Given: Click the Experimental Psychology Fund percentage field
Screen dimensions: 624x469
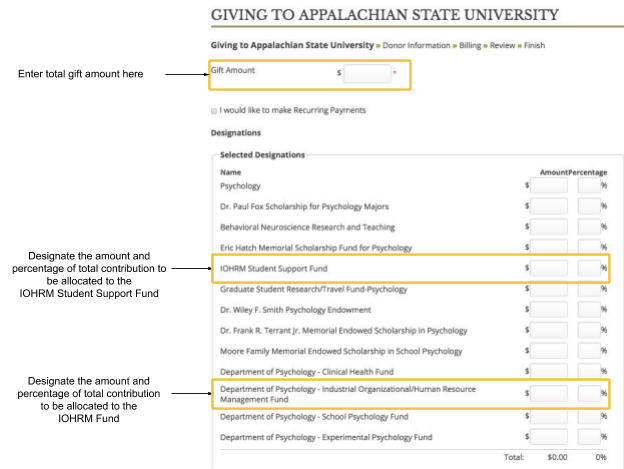Looking at the screenshot, I should pyautogui.click(x=588, y=437).
